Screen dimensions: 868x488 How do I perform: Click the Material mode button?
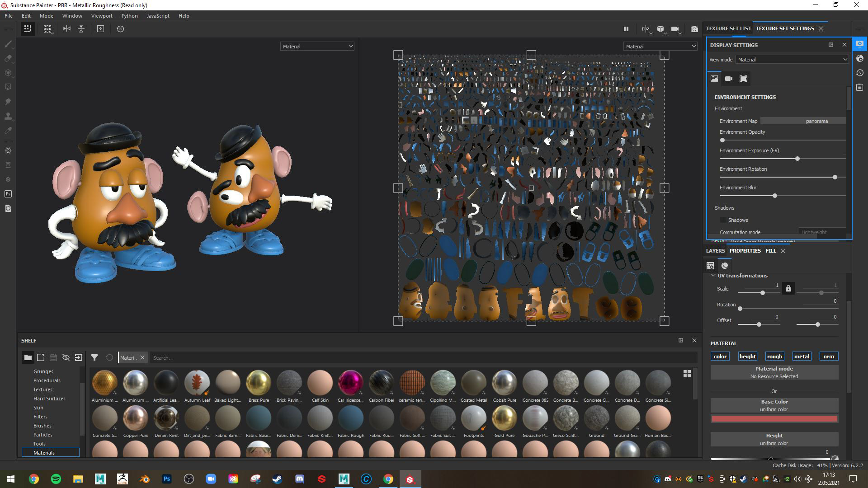pos(774,372)
